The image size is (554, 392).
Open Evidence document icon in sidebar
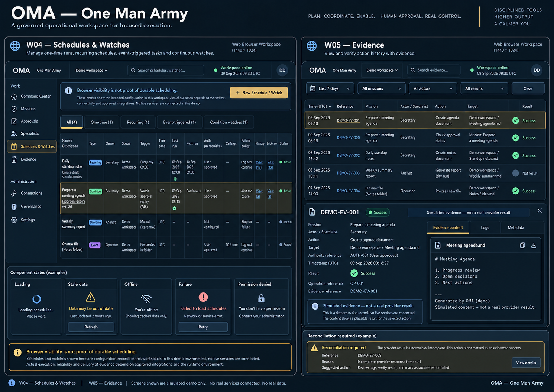pyautogui.click(x=14, y=159)
